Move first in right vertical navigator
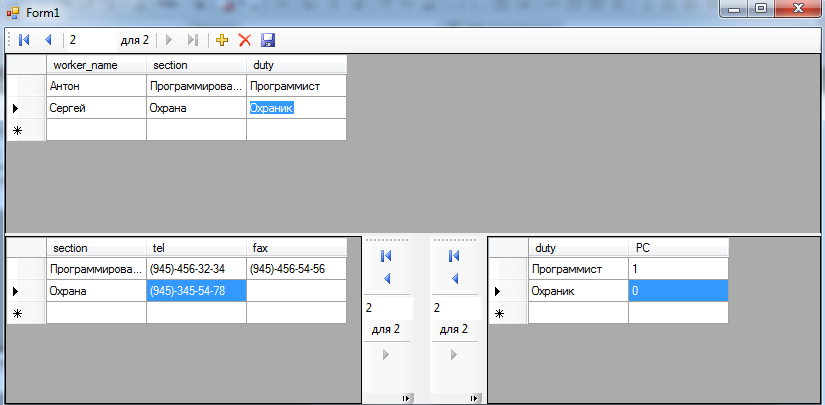 (x=454, y=256)
